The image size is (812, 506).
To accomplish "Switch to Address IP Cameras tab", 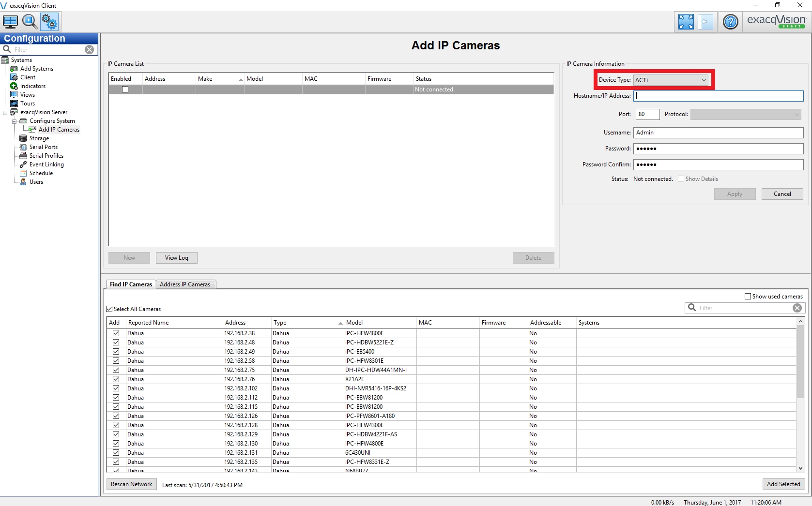I will pyautogui.click(x=185, y=284).
